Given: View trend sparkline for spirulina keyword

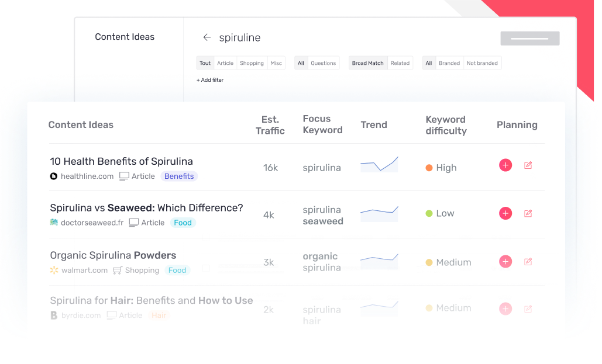Looking at the screenshot, I should [x=379, y=164].
